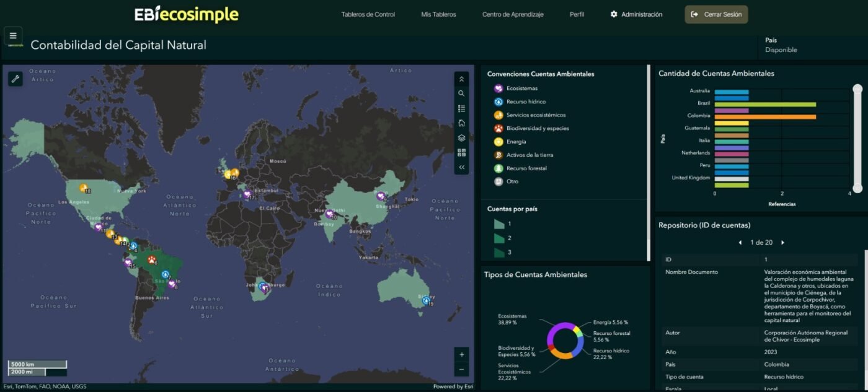The image size is (868, 392).
Task: Click the top handle of chart range slider
Action: click(x=857, y=89)
